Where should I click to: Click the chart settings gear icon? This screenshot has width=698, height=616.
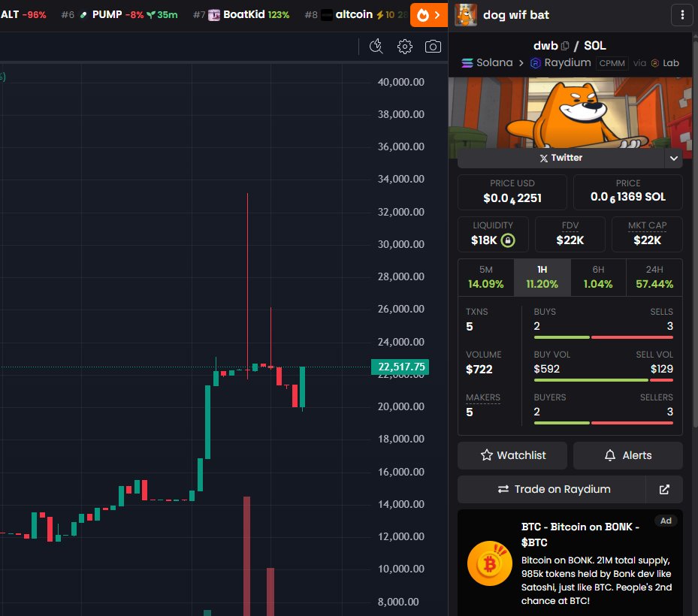coord(405,47)
